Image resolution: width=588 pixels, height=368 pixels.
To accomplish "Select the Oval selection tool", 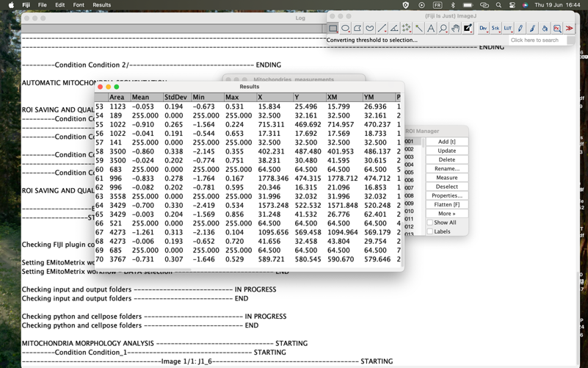I will 345,28.
